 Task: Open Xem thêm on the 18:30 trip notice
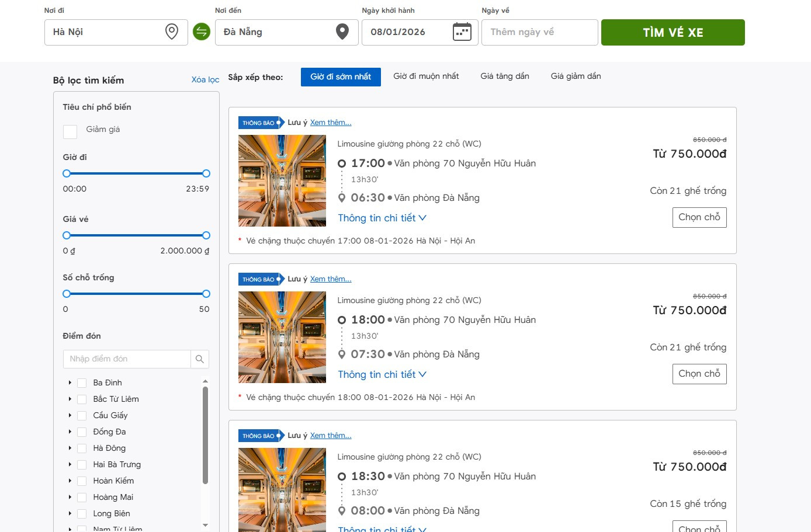pos(331,435)
